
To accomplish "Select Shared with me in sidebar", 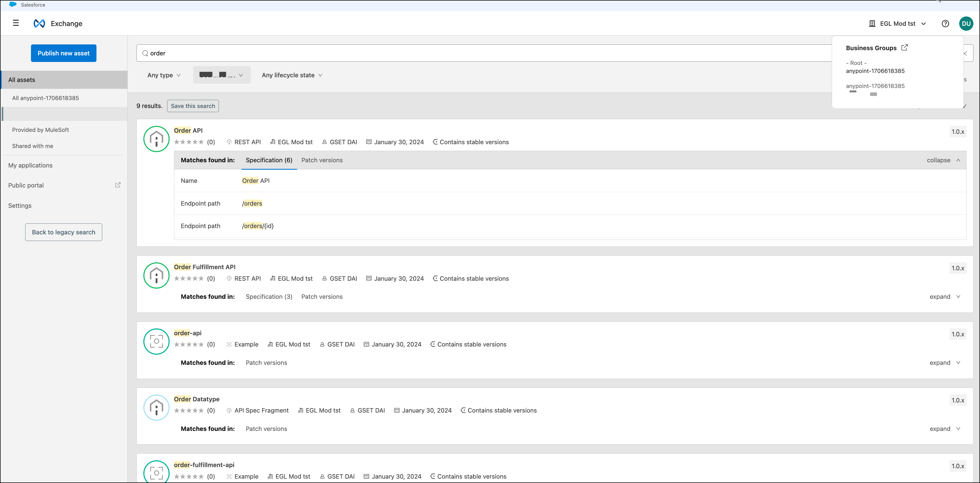I will pos(33,146).
